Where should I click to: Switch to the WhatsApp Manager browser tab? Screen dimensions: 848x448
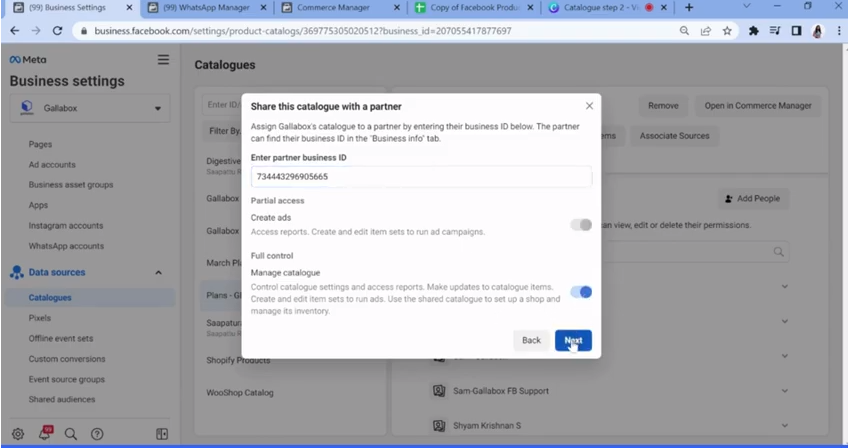[207, 8]
